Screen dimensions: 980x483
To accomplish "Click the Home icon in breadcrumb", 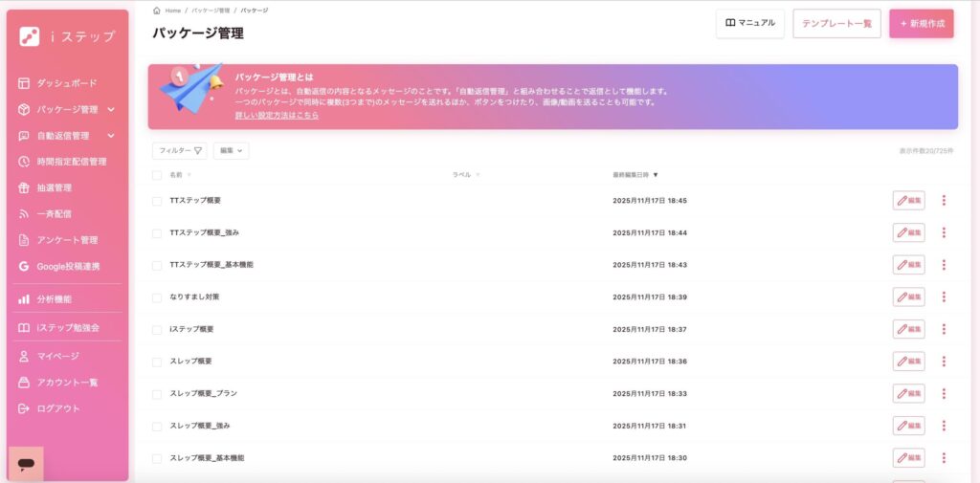I will 157,11.
